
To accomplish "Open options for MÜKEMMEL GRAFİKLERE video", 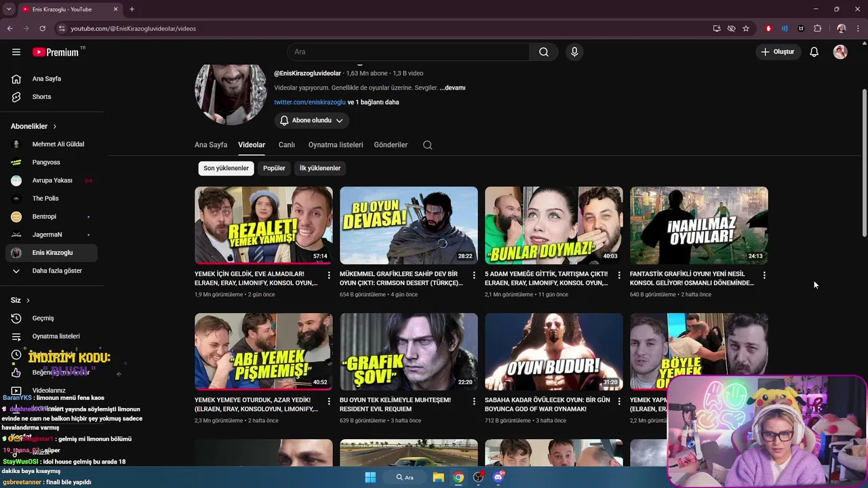I will coord(474,275).
